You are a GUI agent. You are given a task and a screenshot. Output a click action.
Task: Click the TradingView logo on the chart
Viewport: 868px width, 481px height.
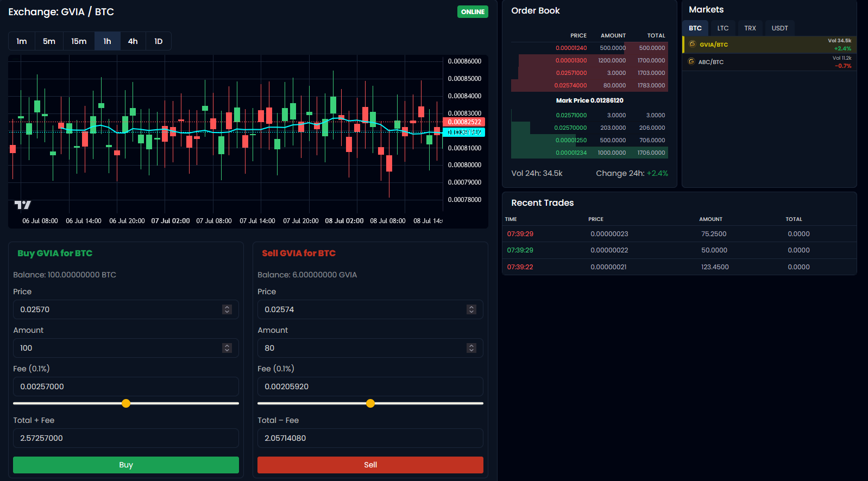pos(22,205)
